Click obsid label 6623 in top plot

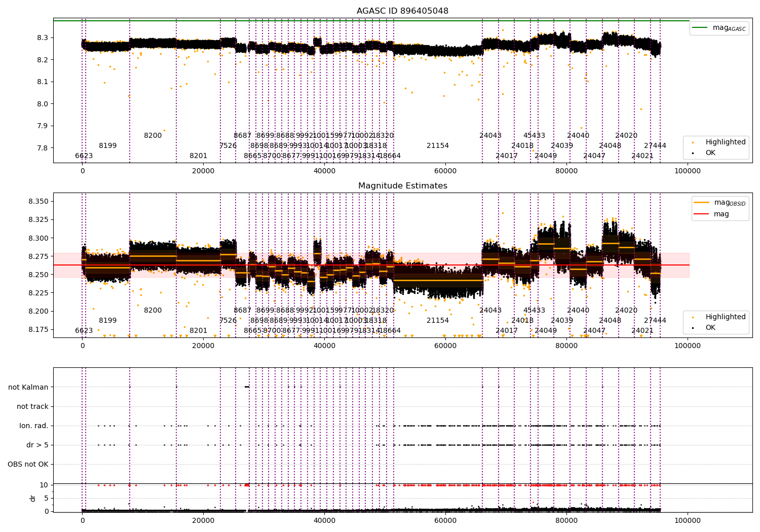click(84, 156)
